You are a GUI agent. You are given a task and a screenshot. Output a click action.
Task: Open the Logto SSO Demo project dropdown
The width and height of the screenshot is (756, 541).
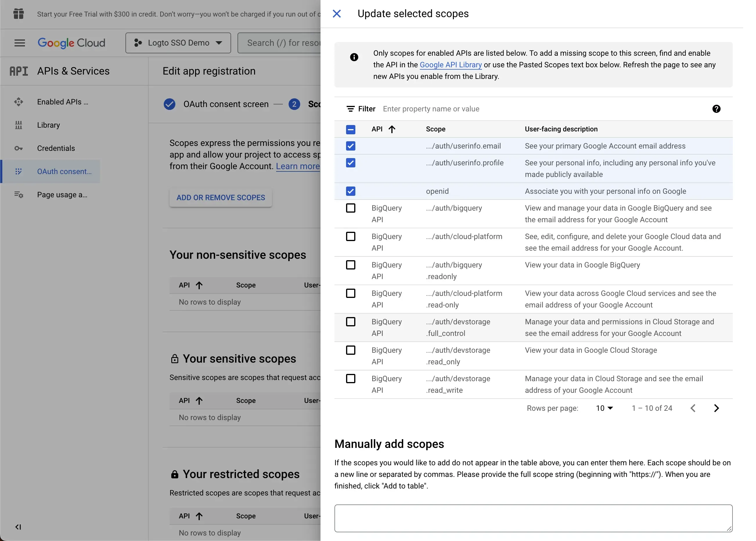pos(177,42)
